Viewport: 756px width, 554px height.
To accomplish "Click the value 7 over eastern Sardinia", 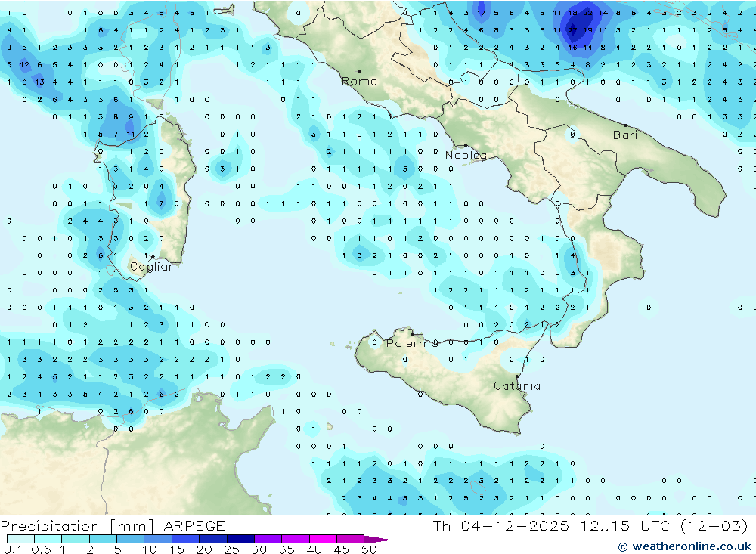I will pos(162,203).
